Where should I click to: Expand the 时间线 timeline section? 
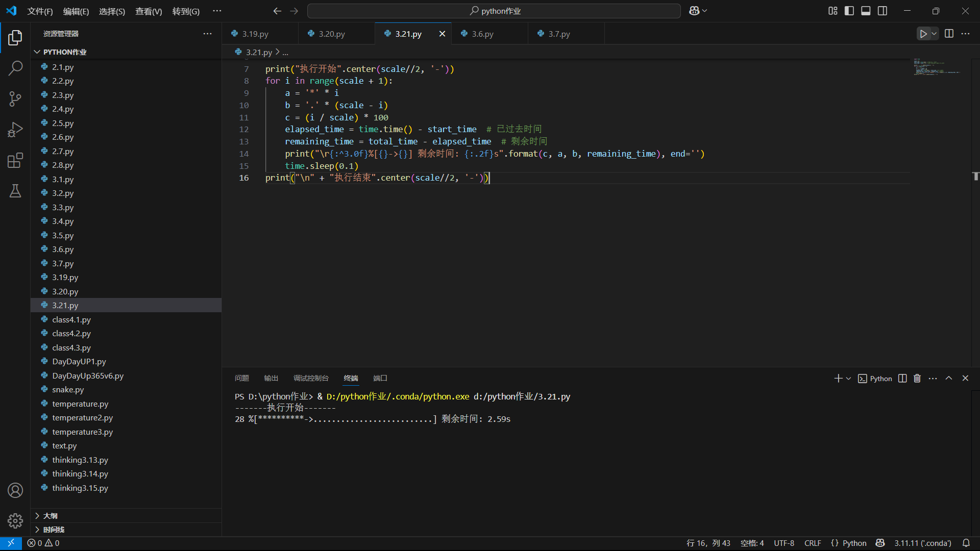(x=53, y=530)
